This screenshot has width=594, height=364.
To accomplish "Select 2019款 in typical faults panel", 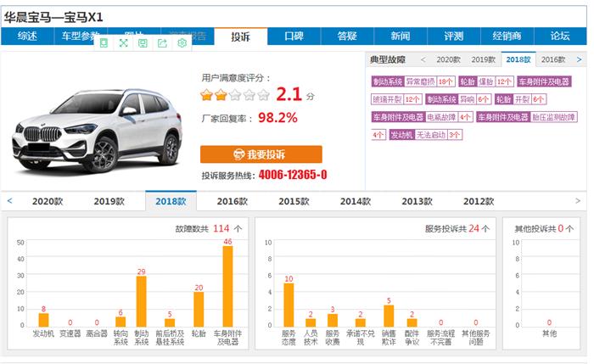I will [x=484, y=60].
